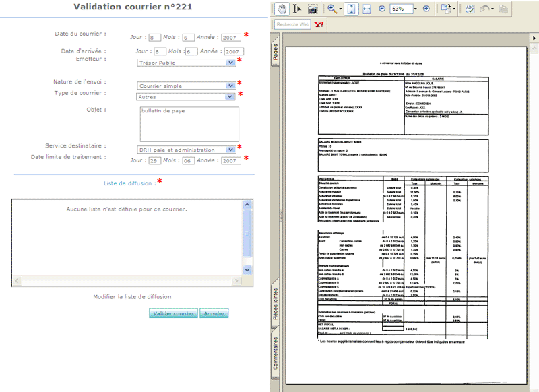The height and width of the screenshot is (392, 539).
Task: Click the Valider courrier button
Action: point(173,313)
